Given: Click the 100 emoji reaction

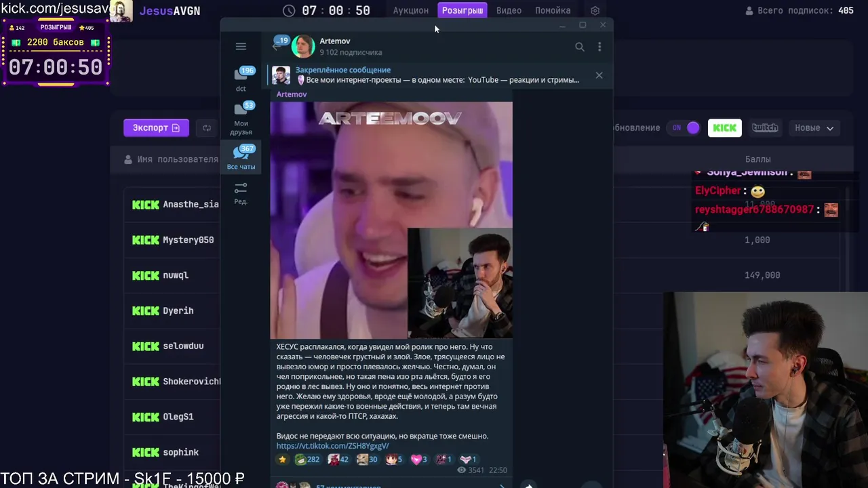Looking at the screenshot, I should [443, 460].
